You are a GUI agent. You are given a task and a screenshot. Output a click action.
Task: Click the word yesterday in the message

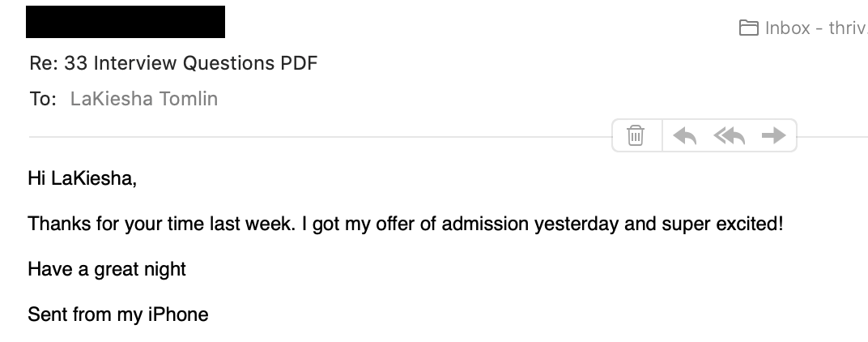[x=577, y=224]
